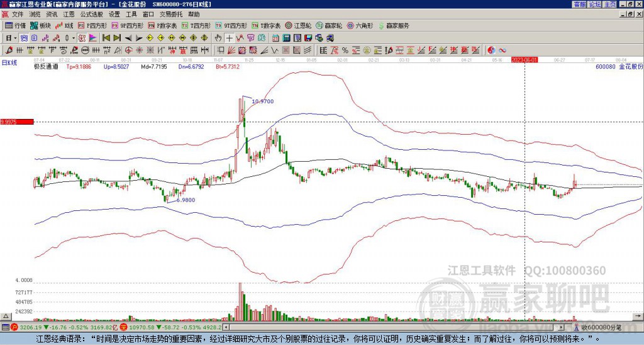Open the 帮助 menu
Screen dimensions: 644x345
pyautogui.click(x=194, y=14)
